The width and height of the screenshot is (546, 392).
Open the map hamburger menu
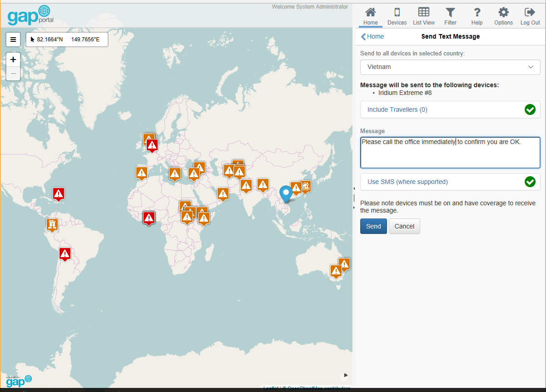[13, 40]
